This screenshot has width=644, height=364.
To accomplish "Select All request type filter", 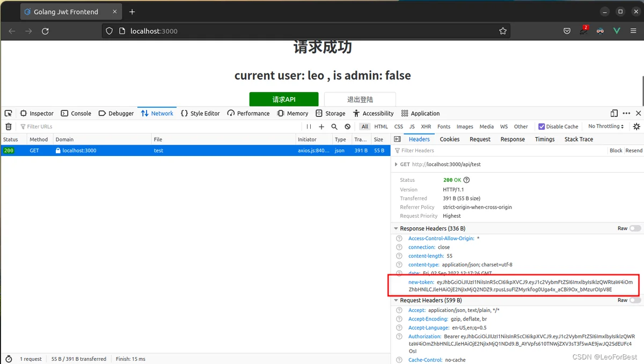I will click(365, 127).
